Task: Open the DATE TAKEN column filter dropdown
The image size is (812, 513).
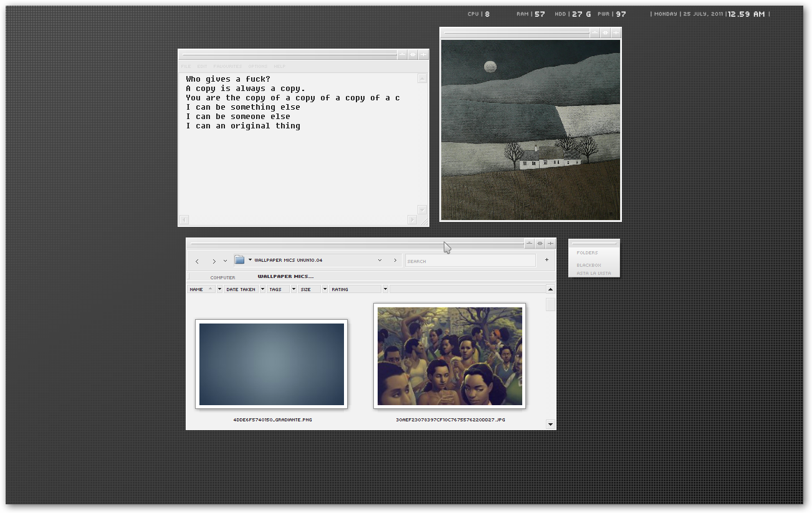Action: point(262,289)
